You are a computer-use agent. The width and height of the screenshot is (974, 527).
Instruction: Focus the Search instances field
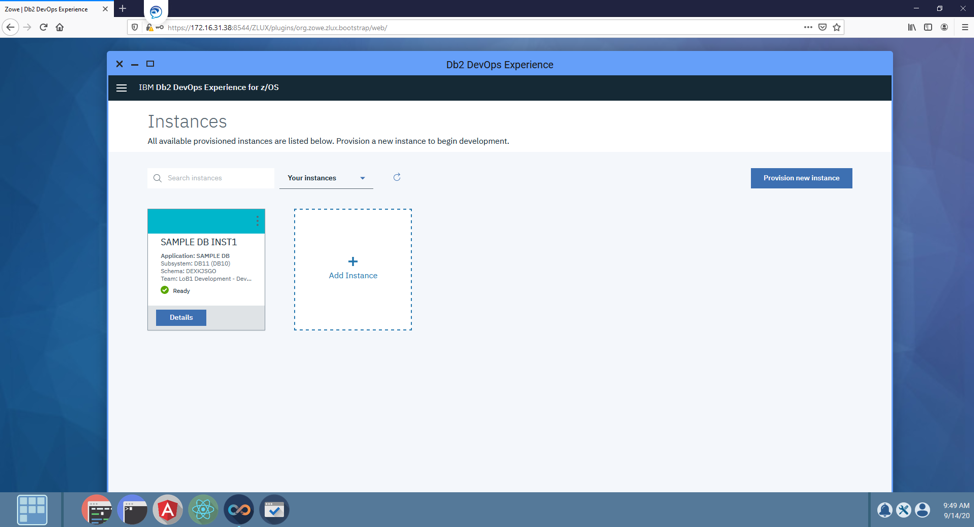pos(211,178)
